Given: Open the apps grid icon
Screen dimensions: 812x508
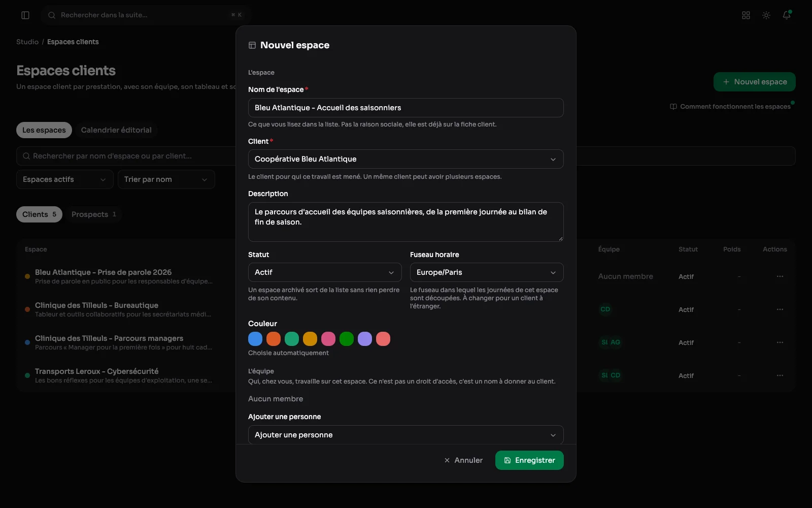Looking at the screenshot, I should tap(746, 15).
